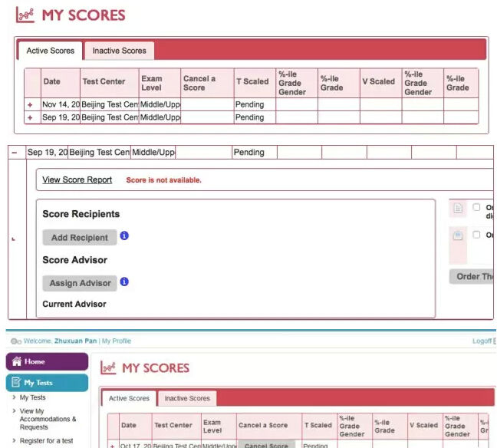Screen dimensions: 497x448
Task: Select the lower Active Scores tab
Action: 129,398
